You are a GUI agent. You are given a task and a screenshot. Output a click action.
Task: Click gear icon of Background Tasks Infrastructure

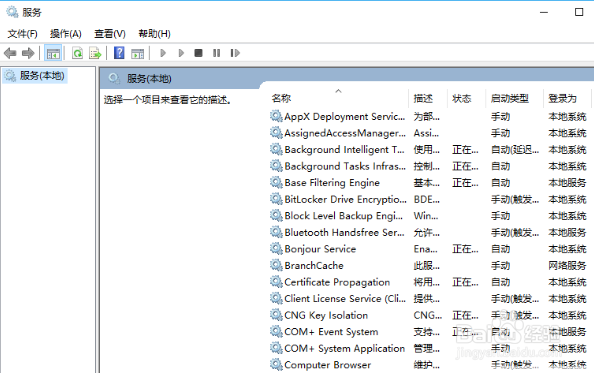276,166
